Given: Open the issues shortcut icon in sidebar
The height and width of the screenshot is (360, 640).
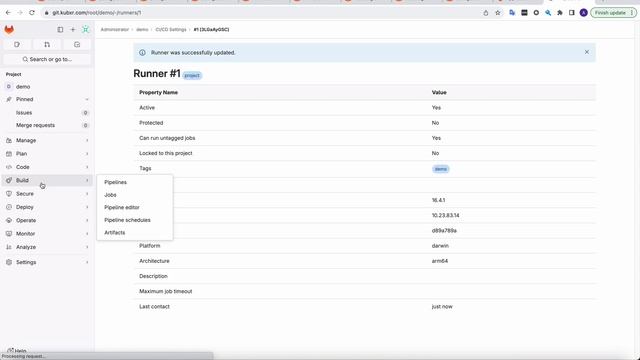Looking at the screenshot, I should tap(17, 44).
